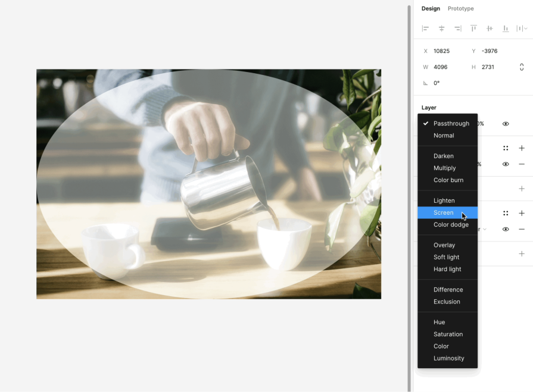
Task: Open the stroke alignment dropdown
Action: click(484, 229)
